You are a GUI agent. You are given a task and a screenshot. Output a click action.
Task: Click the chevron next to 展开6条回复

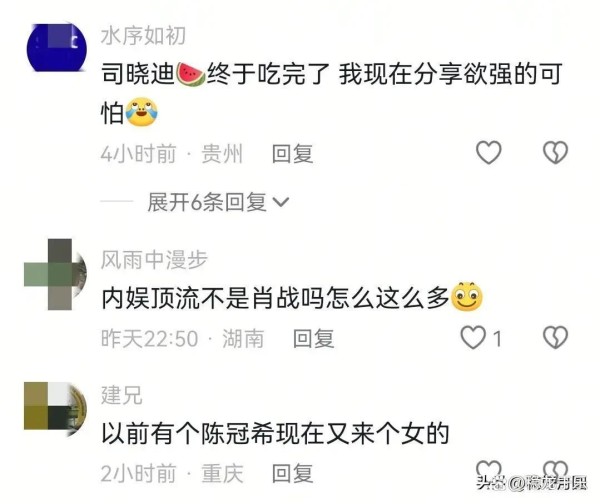point(281,202)
